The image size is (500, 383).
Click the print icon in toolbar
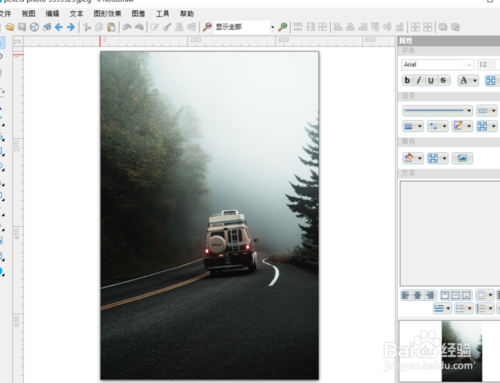click(47, 27)
